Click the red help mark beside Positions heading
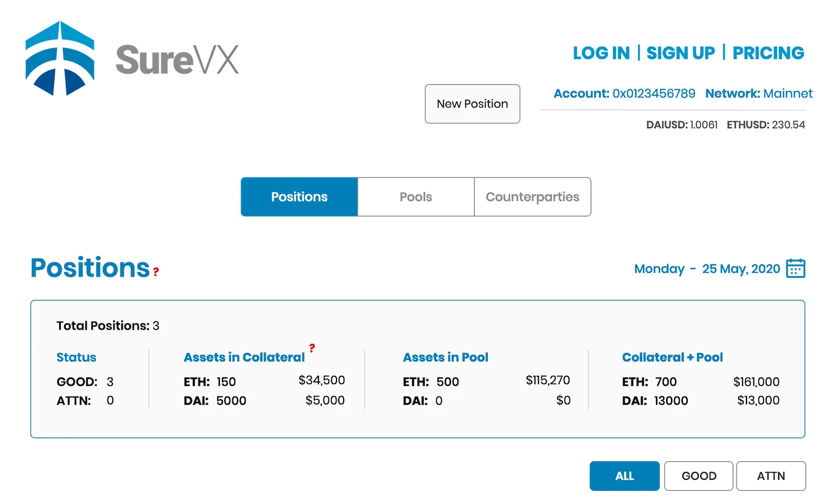Image resolution: width=833 pixels, height=504 pixels. [156, 271]
